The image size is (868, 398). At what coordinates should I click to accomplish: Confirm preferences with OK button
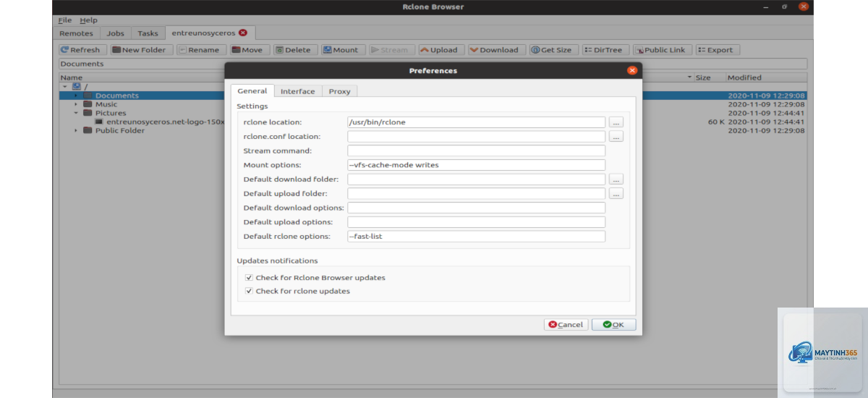(613, 325)
